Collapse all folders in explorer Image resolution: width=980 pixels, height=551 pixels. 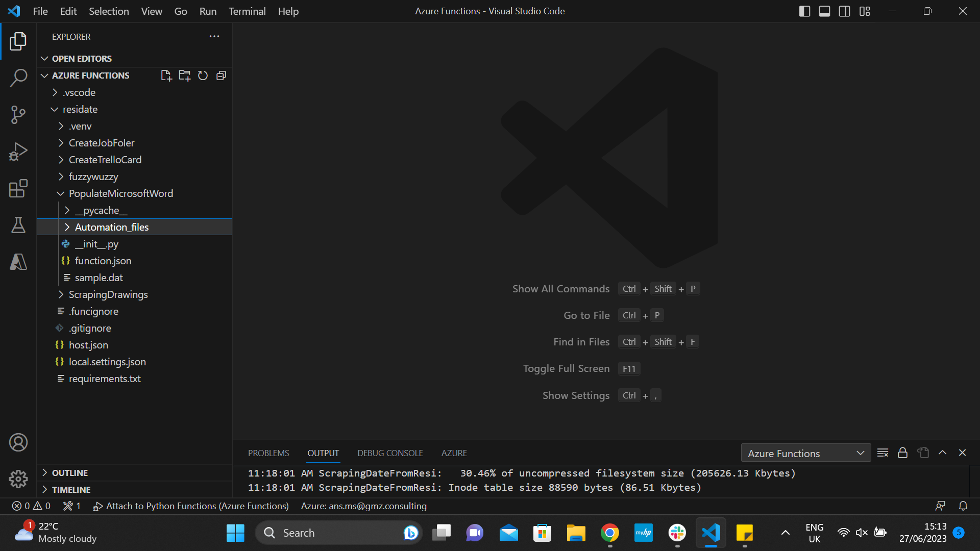point(222,76)
